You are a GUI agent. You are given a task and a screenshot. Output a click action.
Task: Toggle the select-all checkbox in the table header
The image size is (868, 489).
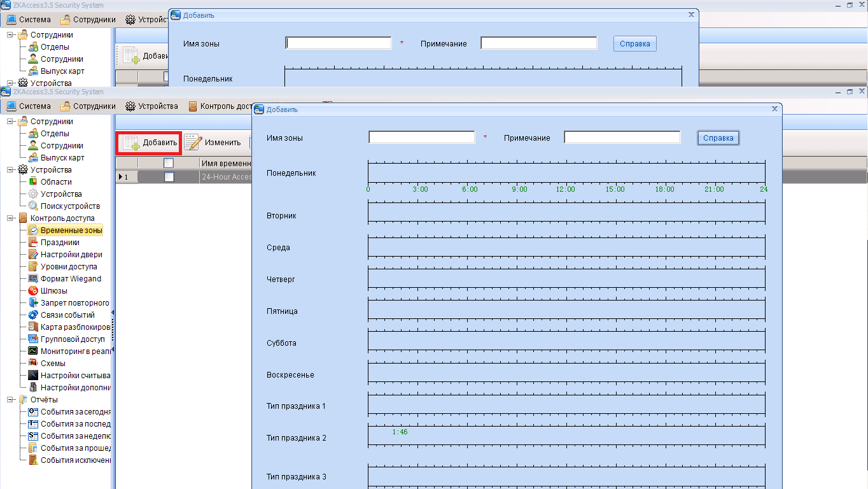(169, 163)
